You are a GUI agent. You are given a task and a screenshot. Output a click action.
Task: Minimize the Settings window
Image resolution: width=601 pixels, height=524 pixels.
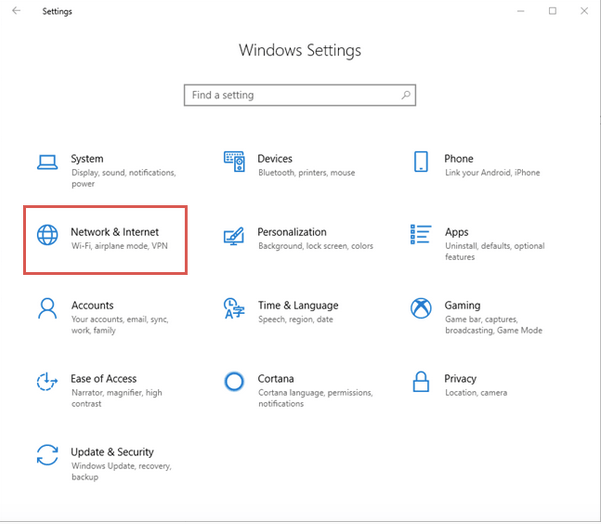pos(521,11)
